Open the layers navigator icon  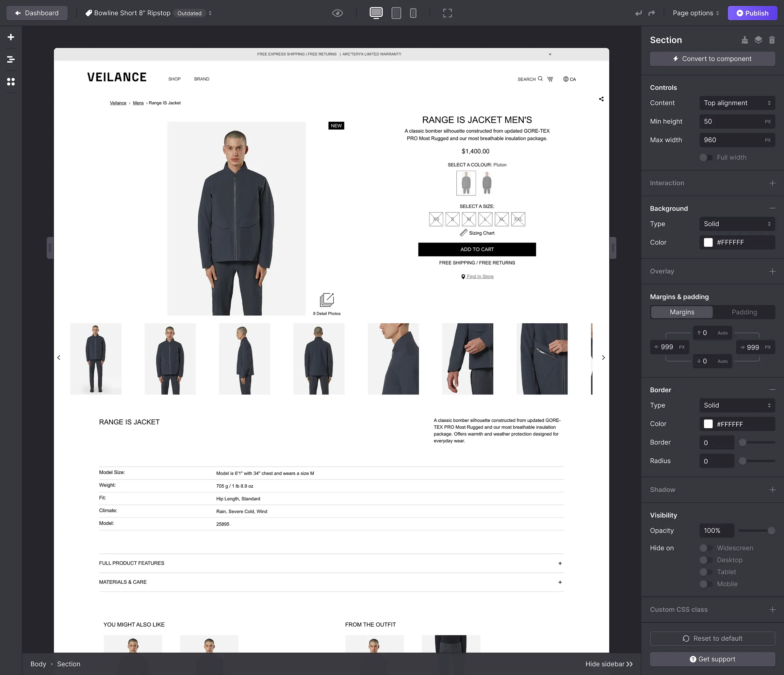11,59
